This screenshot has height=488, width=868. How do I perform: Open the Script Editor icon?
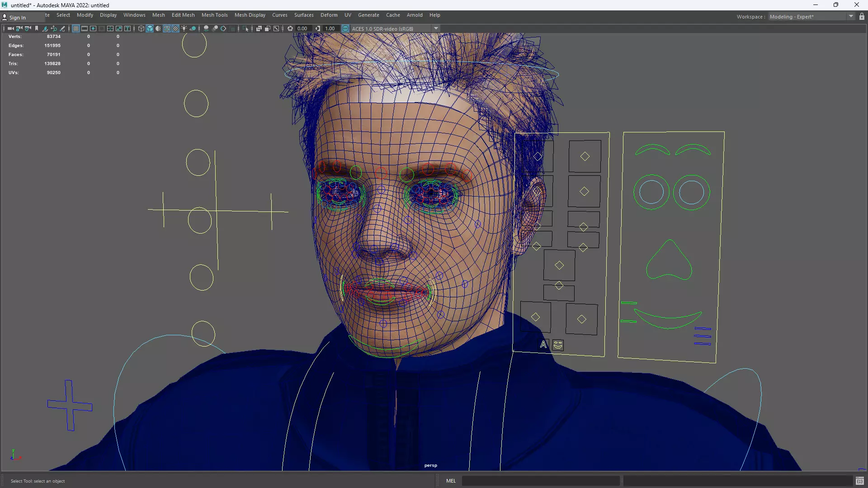pos(859,481)
